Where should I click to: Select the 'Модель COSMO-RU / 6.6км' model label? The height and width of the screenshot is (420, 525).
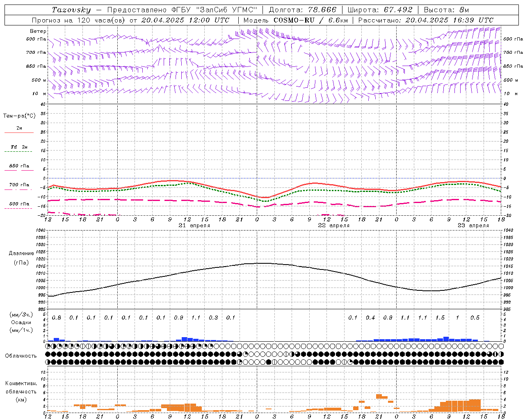(x=295, y=20)
